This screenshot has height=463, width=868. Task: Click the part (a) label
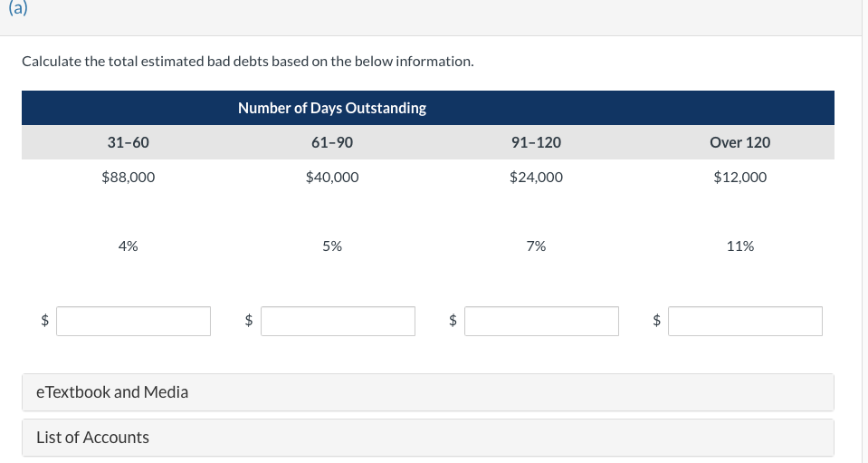(18, 8)
